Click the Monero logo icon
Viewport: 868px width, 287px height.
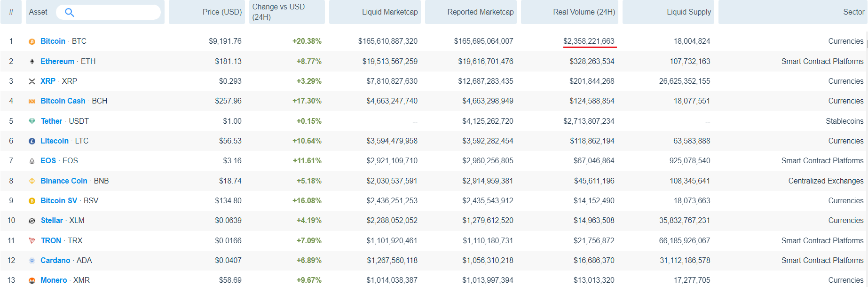click(x=32, y=280)
